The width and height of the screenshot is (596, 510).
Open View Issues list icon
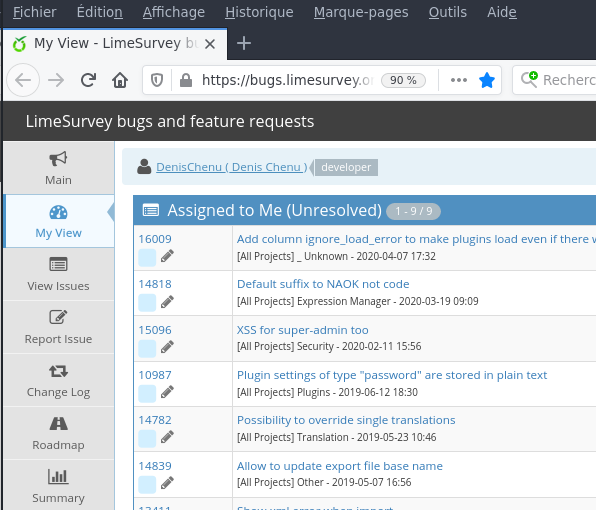[58, 265]
